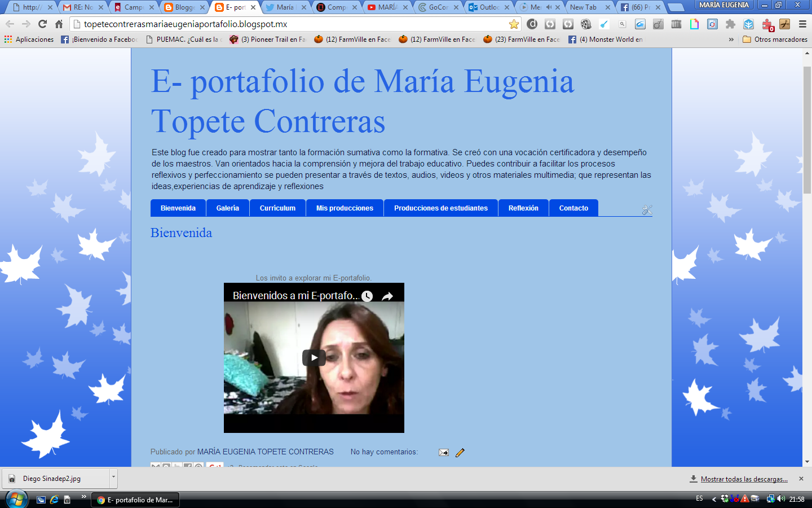812x508 pixels.
Task: Bookmark this page with the star icon
Action: [514, 24]
